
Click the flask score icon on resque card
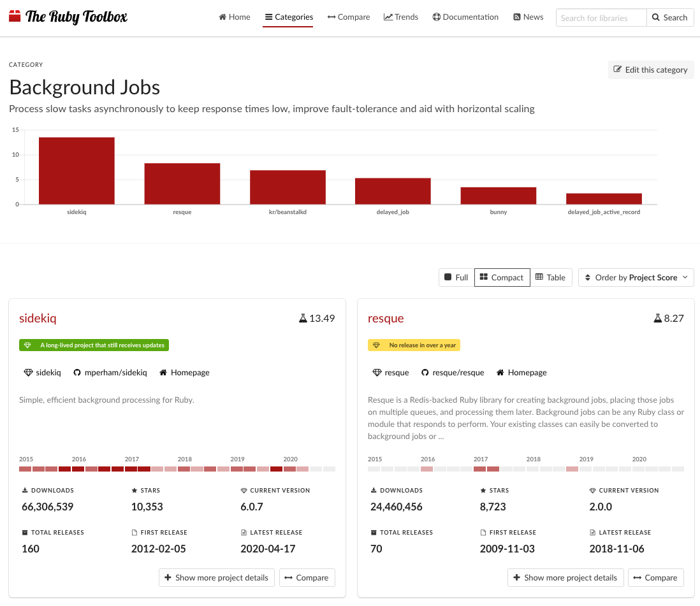(x=657, y=319)
